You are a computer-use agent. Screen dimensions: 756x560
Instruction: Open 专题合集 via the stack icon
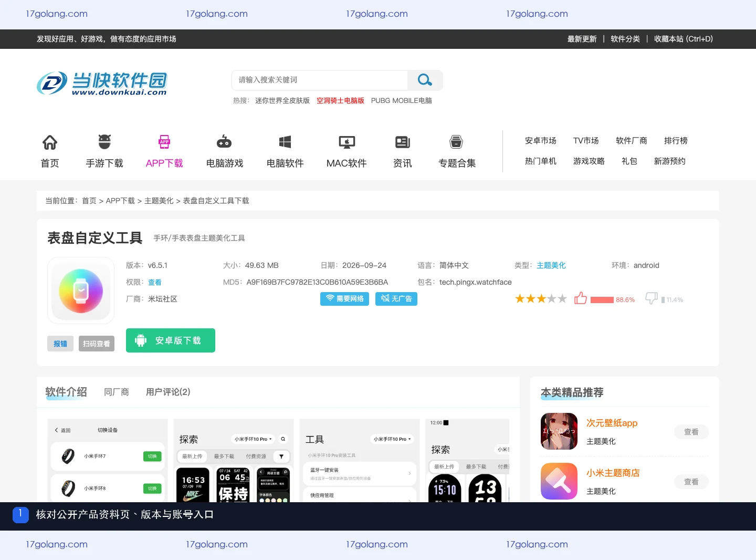[457, 142]
